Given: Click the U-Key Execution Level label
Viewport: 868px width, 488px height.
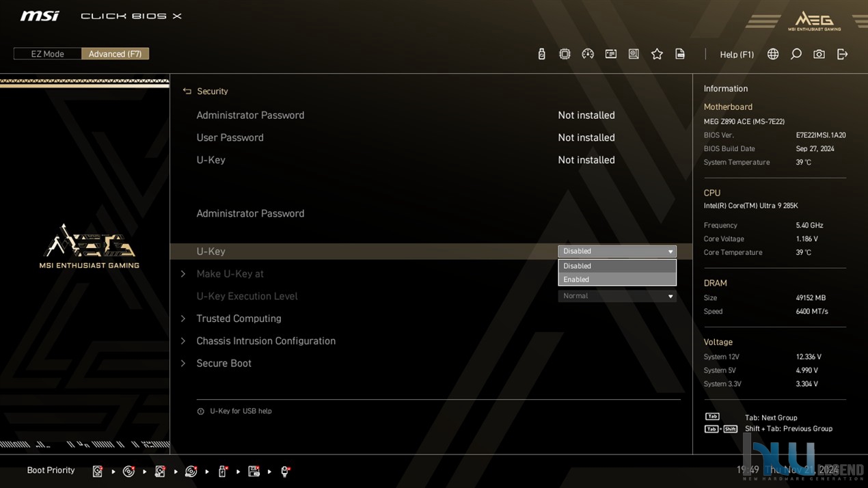Looking at the screenshot, I should (247, 297).
